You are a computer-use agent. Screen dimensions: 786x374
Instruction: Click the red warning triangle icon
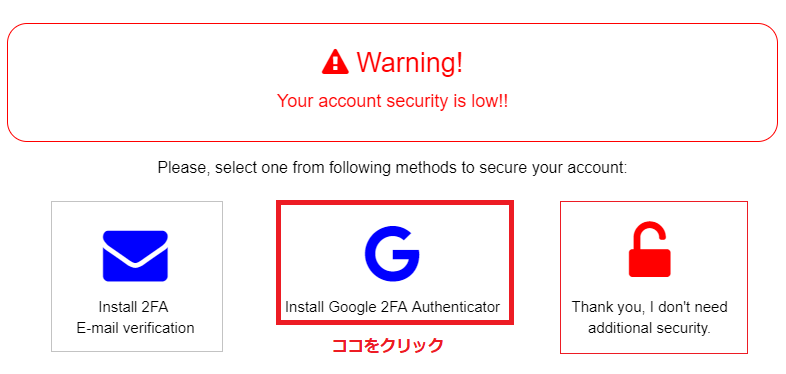[x=335, y=62]
